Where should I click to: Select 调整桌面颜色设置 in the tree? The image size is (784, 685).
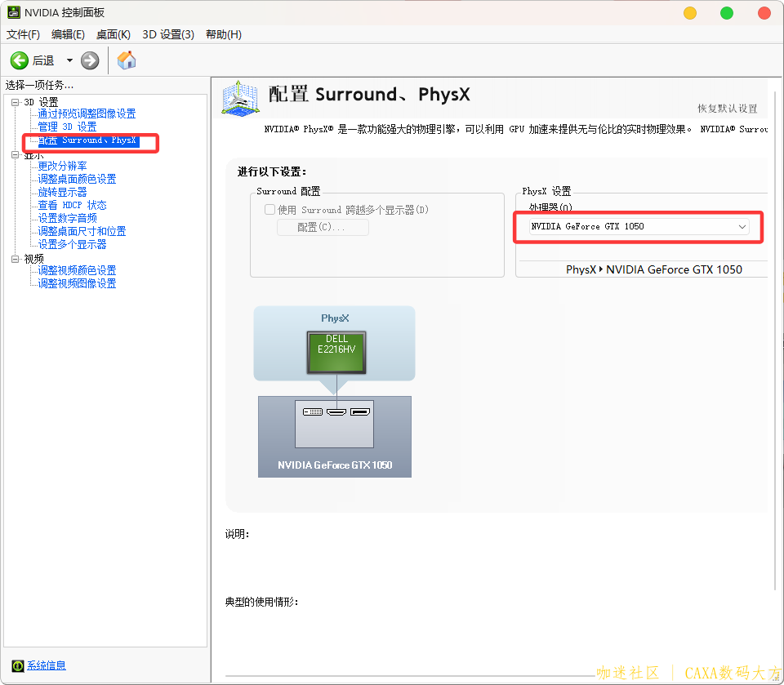[x=77, y=179]
